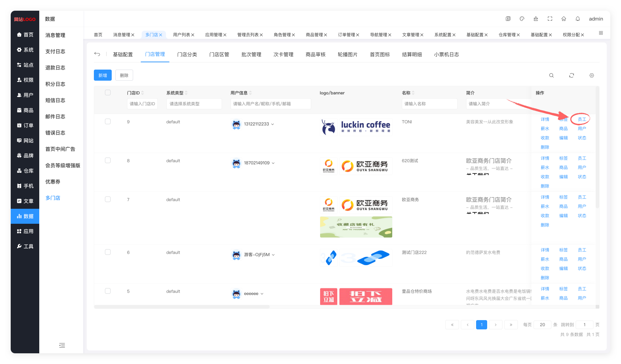The image size is (621, 364).
Task: Enter fullscreen mode via the header icon
Action: tap(550, 19)
